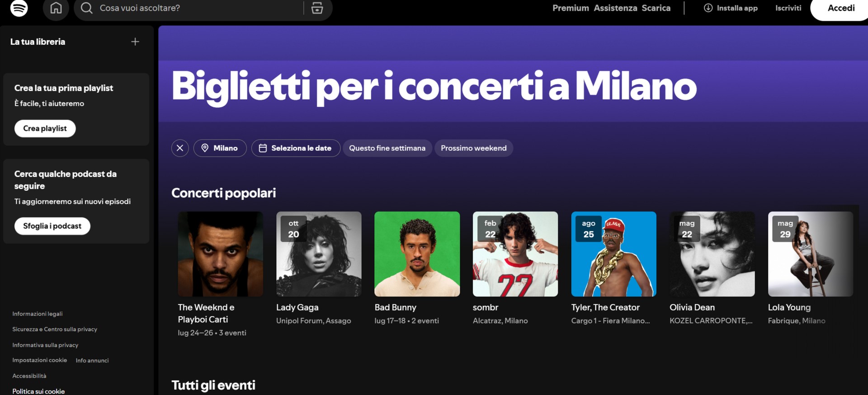Open the Browse icon in search bar
Screen dimensions: 868x395
(x=317, y=8)
